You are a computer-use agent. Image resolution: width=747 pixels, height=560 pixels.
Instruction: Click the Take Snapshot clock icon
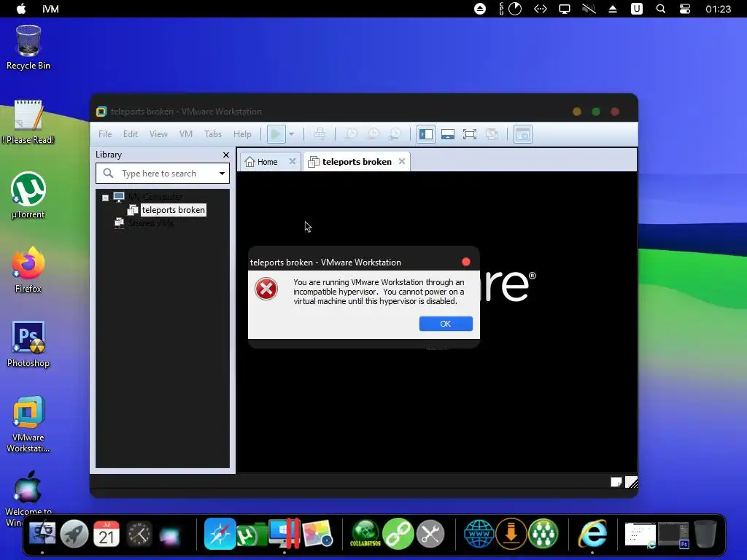(x=351, y=134)
